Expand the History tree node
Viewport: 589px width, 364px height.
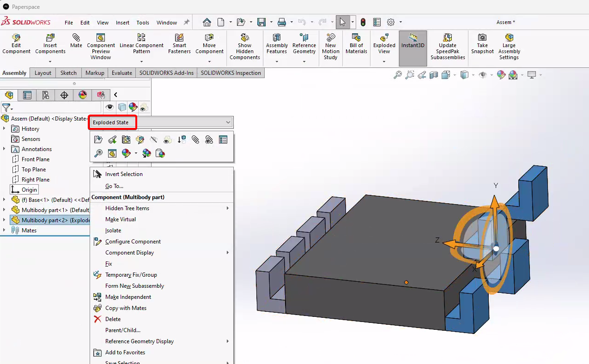pyautogui.click(x=4, y=129)
